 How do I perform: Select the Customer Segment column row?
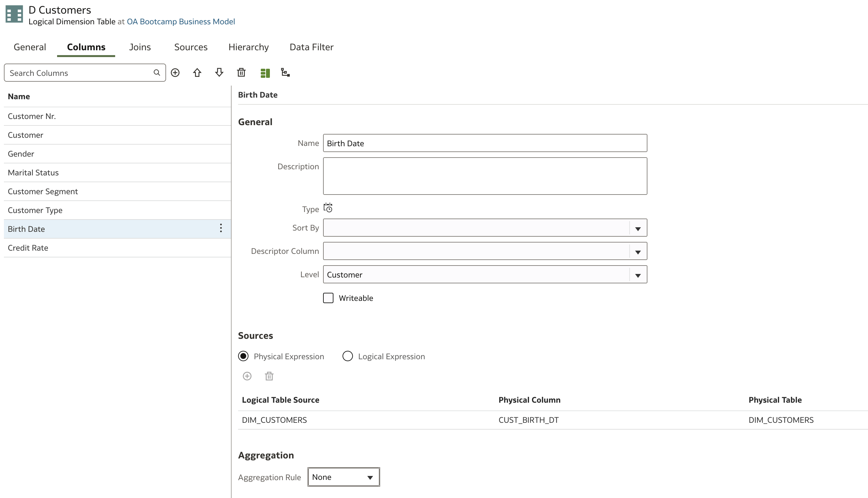pyautogui.click(x=117, y=192)
